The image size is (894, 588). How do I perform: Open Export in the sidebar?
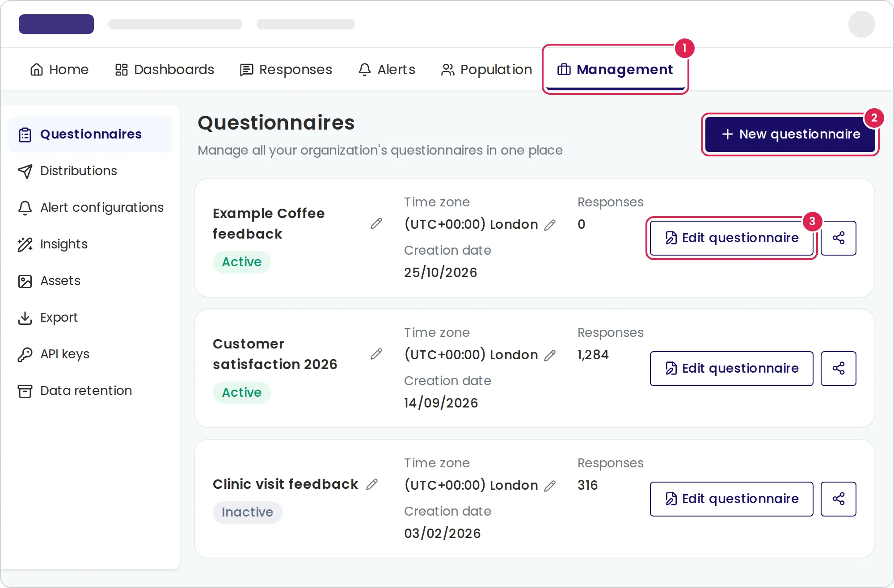[x=90, y=317]
